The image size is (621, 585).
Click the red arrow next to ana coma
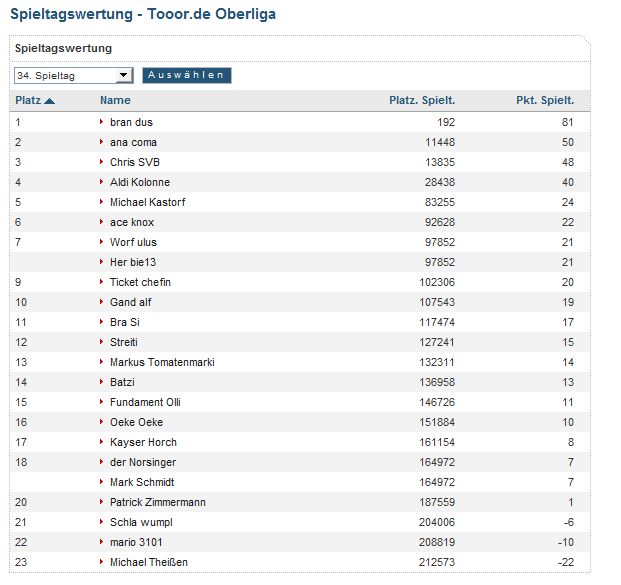pyautogui.click(x=102, y=142)
